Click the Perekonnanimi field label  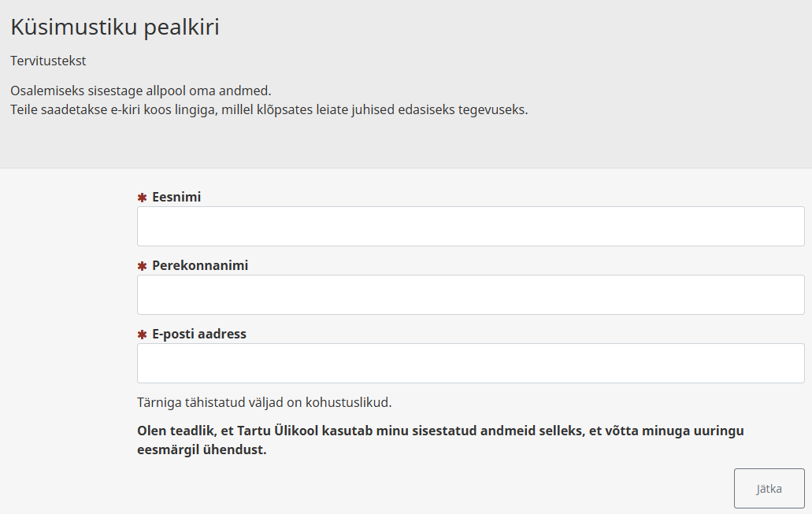click(x=200, y=265)
